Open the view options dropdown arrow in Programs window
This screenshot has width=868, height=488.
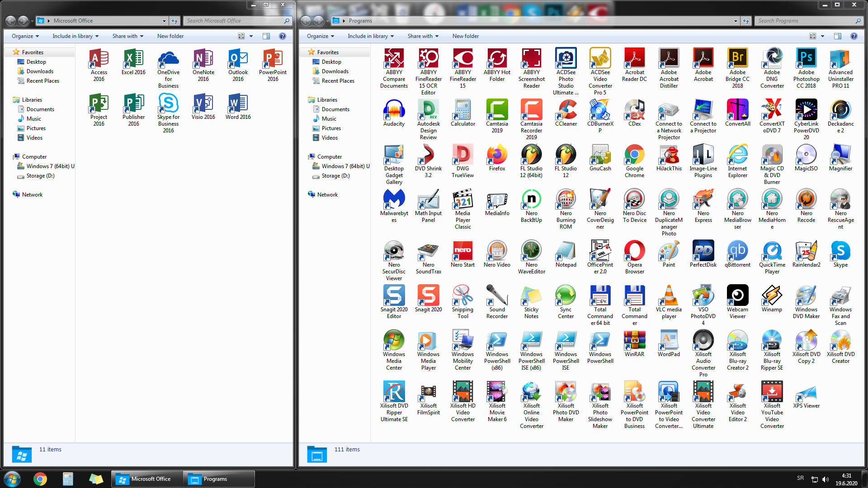tap(822, 36)
